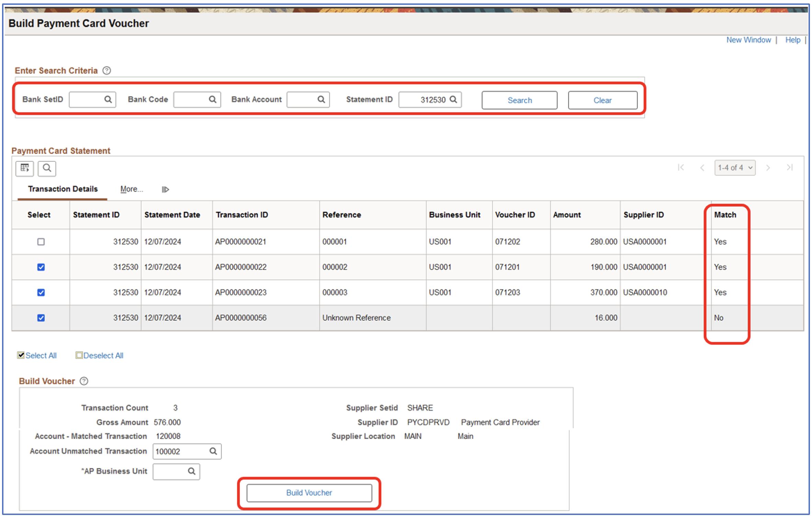Open the Bank SetID lookup magnifier

[x=108, y=100]
